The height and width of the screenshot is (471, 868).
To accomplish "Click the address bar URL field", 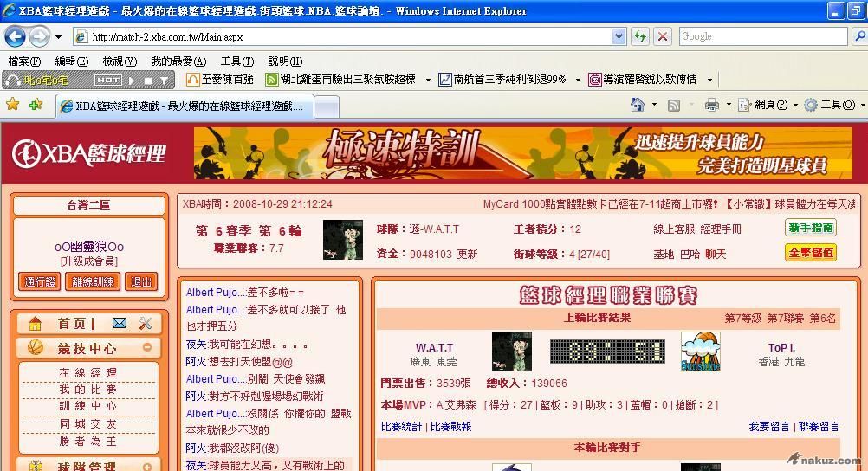I will coord(343,37).
